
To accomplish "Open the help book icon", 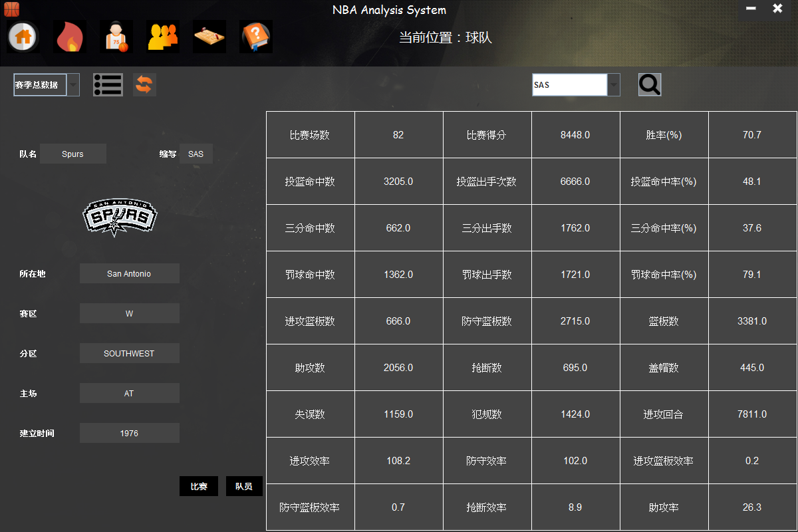I will [x=256, y=37].
